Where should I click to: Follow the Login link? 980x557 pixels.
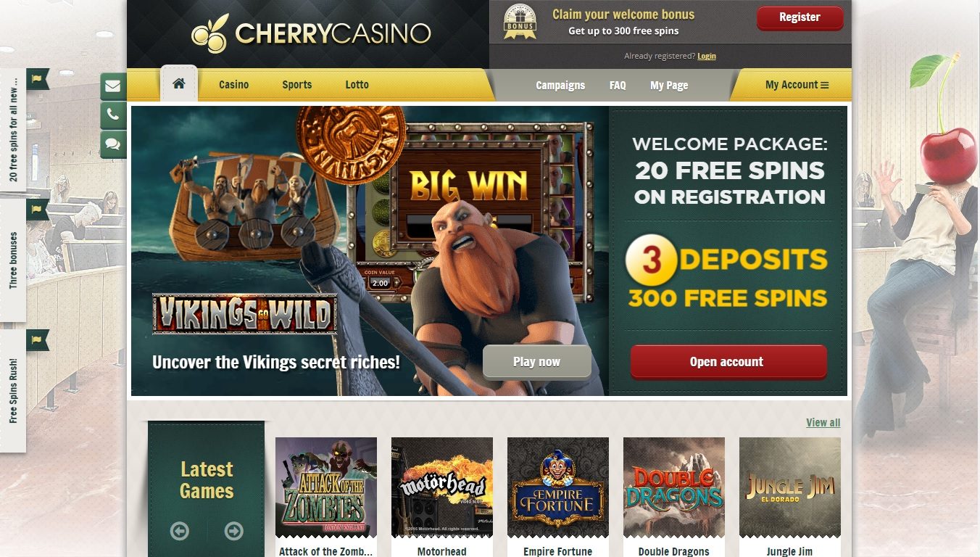[707, 56]
